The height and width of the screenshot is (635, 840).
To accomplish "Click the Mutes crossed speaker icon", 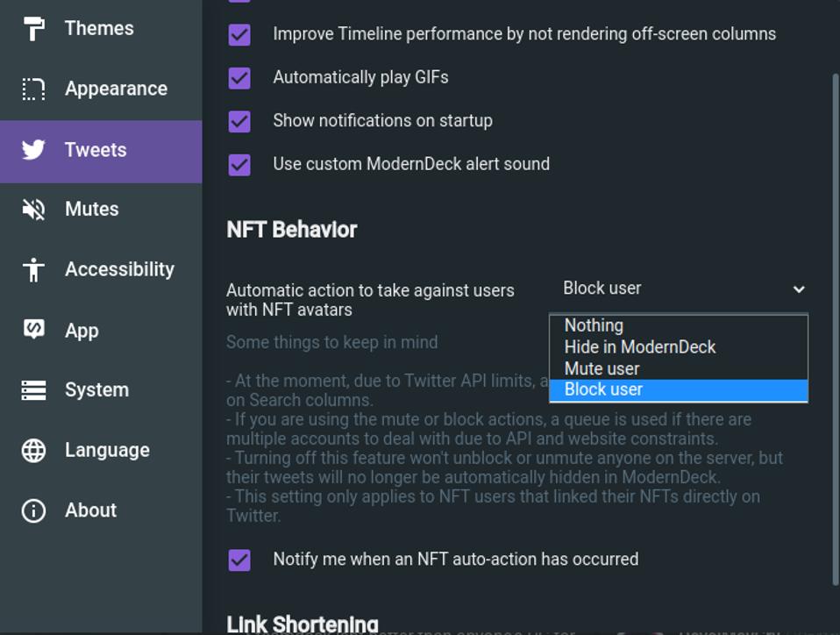I will point(33,210).
